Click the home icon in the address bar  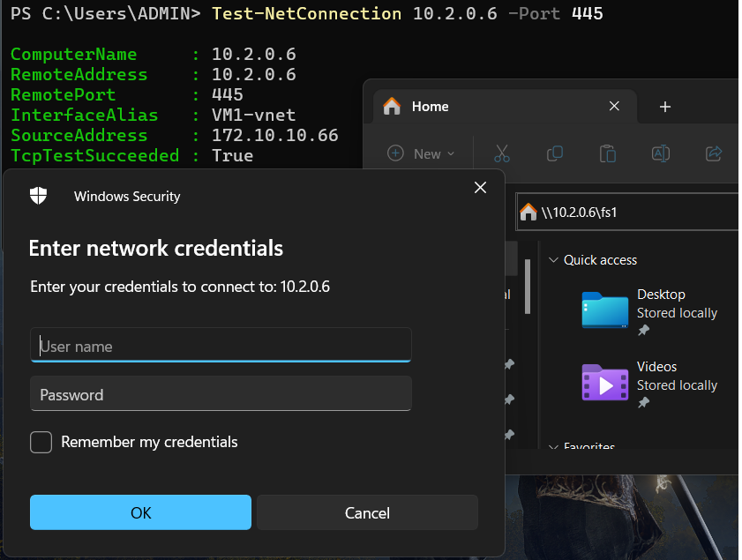[529, 212]
